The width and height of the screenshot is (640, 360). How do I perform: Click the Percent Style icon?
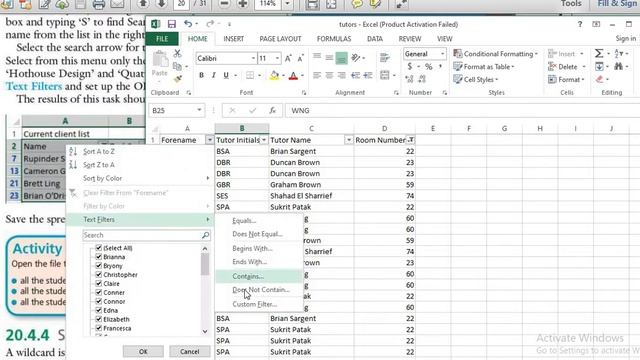428,67
